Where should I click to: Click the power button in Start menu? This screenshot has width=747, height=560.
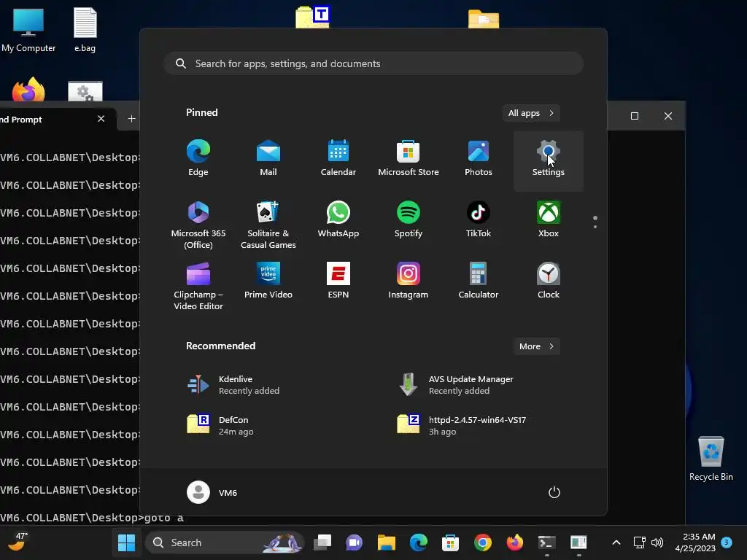(x=554, y=492)
